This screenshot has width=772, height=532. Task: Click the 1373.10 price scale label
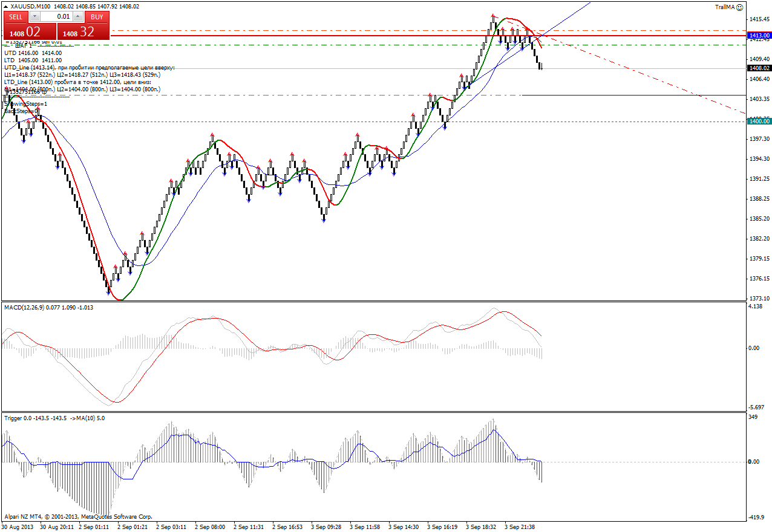pos(759,299)
